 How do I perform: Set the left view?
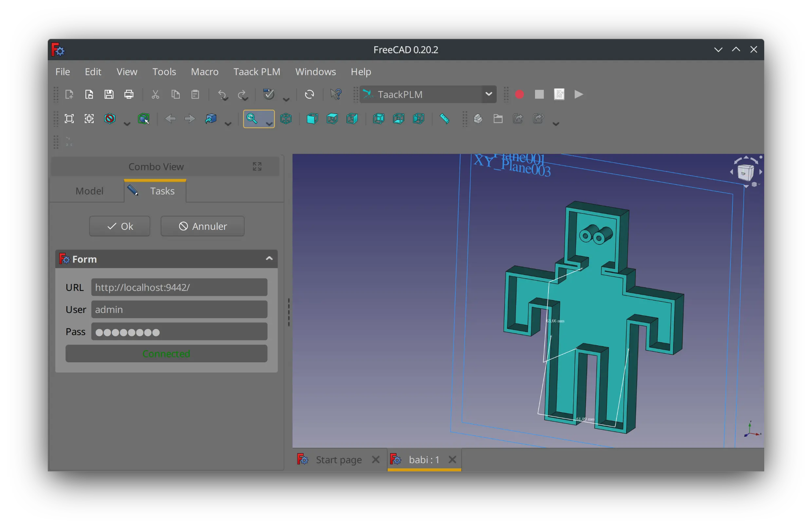pos(418,119)
